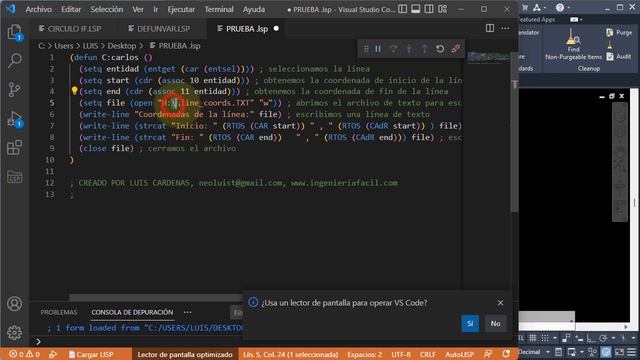
Task: Toggle primary side bar layout icon
Action: click(402, 9)
